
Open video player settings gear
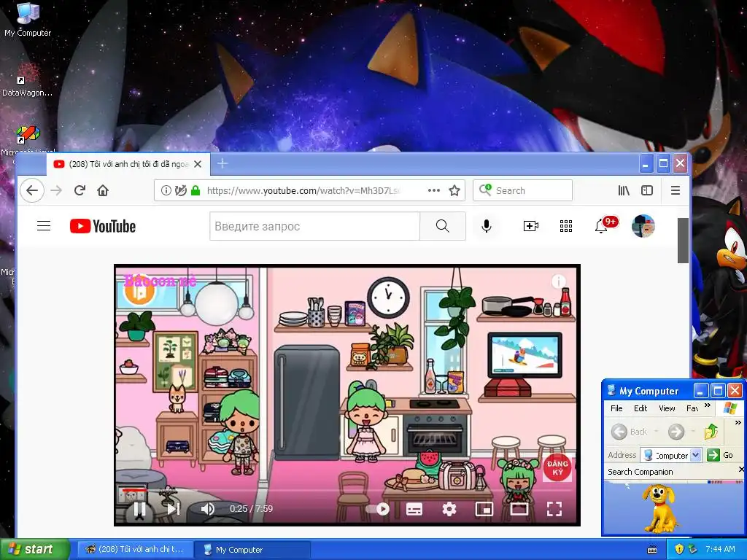tap(449, 509)
